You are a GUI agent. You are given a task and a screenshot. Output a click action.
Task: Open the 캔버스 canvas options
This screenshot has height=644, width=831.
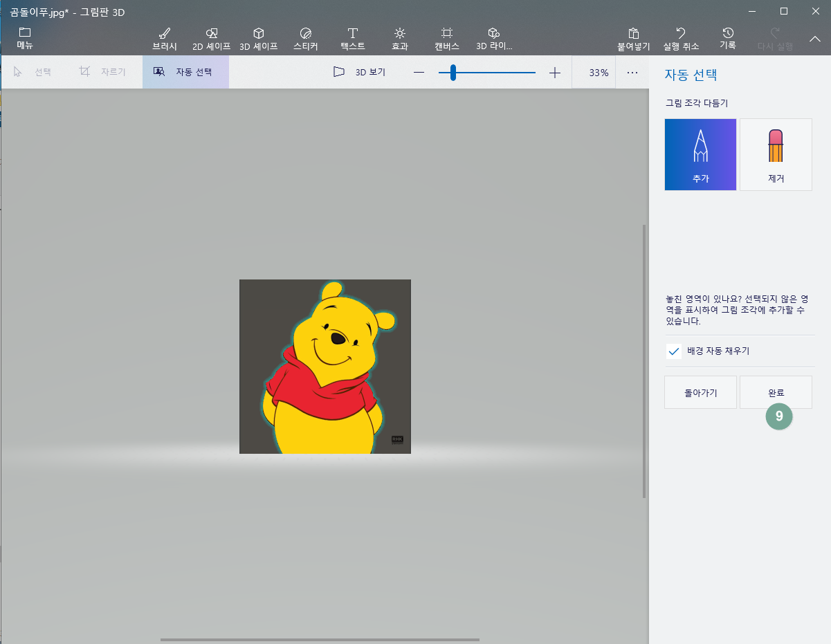click(447, 39)
